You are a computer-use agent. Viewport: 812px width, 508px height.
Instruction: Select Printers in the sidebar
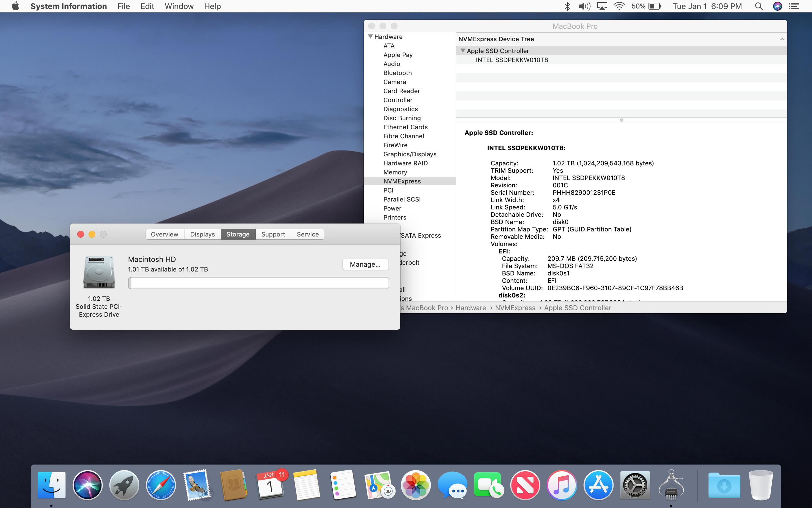point(395,217)
